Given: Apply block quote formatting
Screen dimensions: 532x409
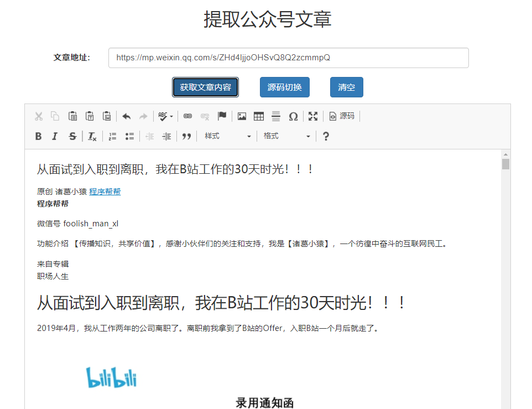Looking at the screenshot, I should point(186,137).
